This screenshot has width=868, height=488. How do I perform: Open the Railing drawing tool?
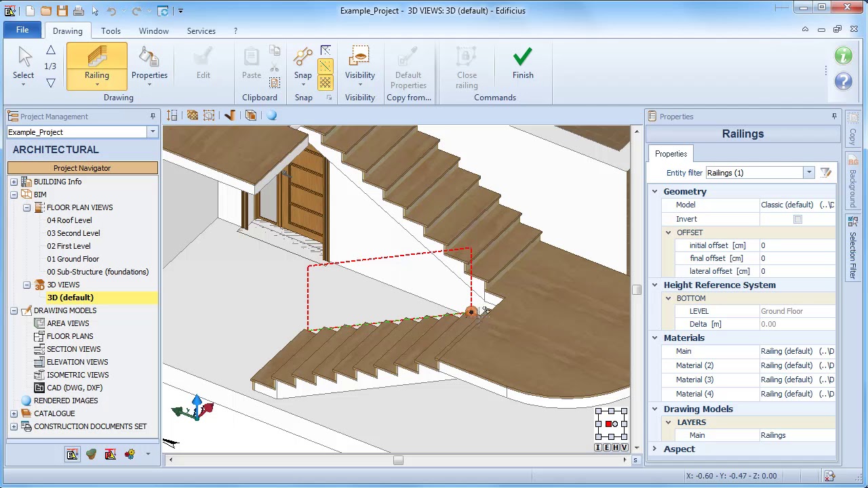[97, 66]
